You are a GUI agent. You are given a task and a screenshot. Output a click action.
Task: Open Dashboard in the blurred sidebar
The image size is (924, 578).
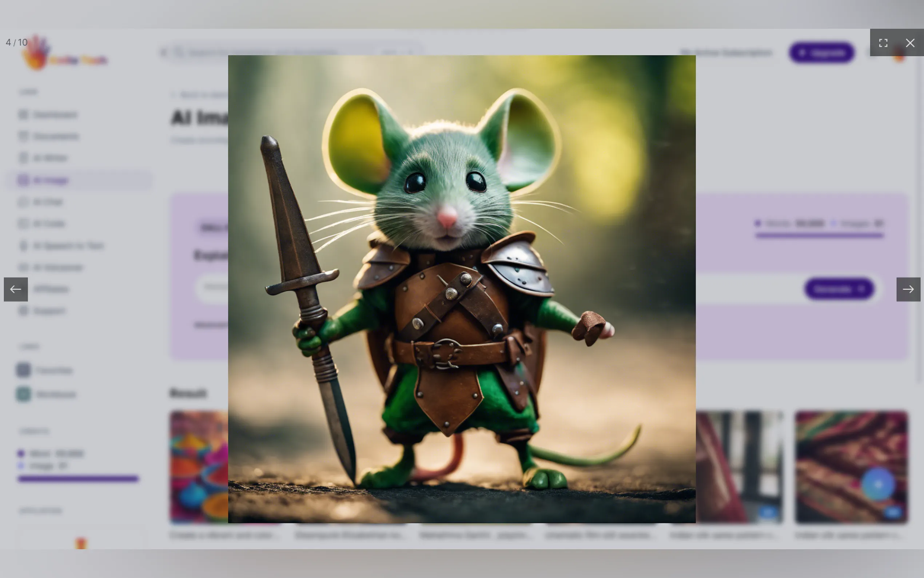55,115
